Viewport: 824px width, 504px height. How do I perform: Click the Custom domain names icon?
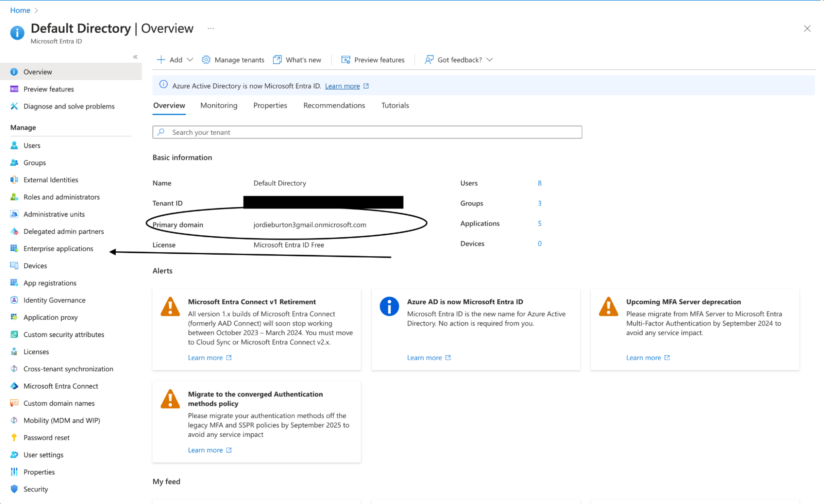click(14, 403)
